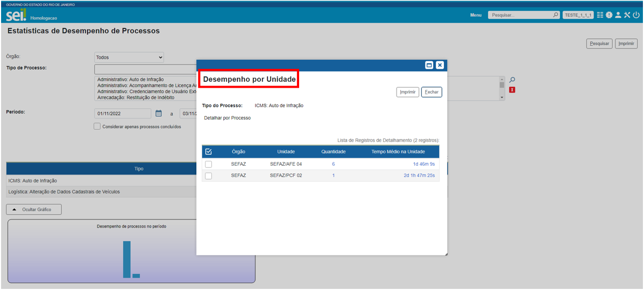This screenshot has height=290, width=644.
Task: Open the TESTE_1_1_1 unit selector
Action: click(x=578, y=15)
